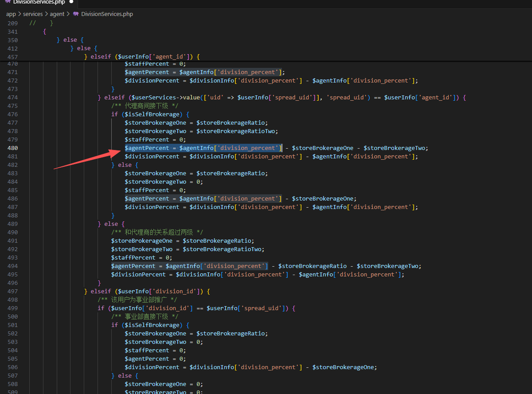The image size is (532, 394).
Task: Click the PHP file icon on editor tab
Action: point(8,2)
